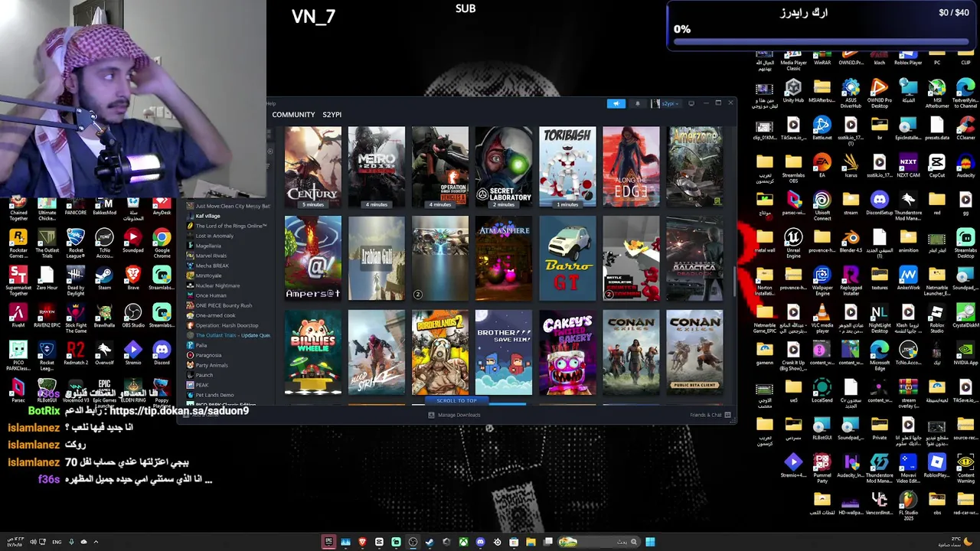Open Manage Downloads in Steam
The image size is (980, 551).
tap(454, 415)
